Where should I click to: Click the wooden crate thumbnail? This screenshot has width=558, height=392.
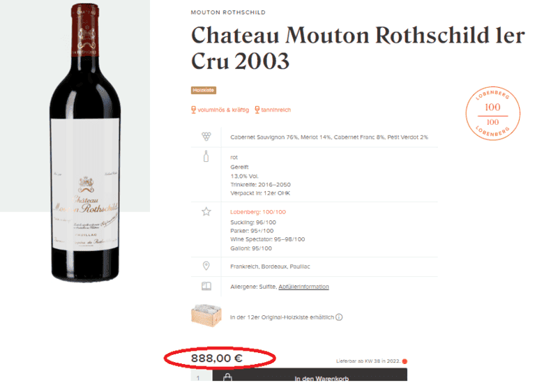(x=206, y=315)
